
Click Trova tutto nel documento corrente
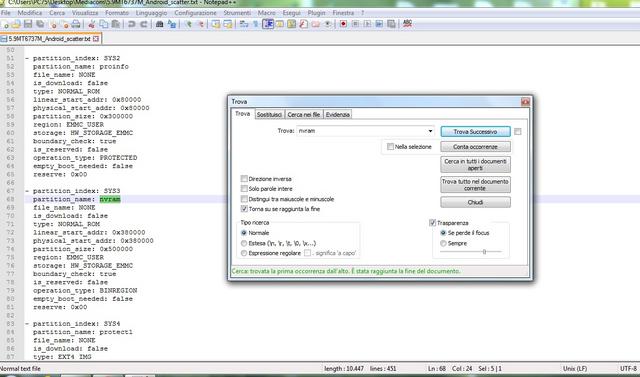476,185
